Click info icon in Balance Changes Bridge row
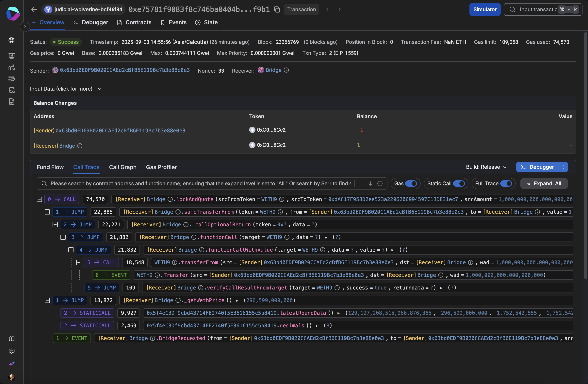 pos(80,146)
